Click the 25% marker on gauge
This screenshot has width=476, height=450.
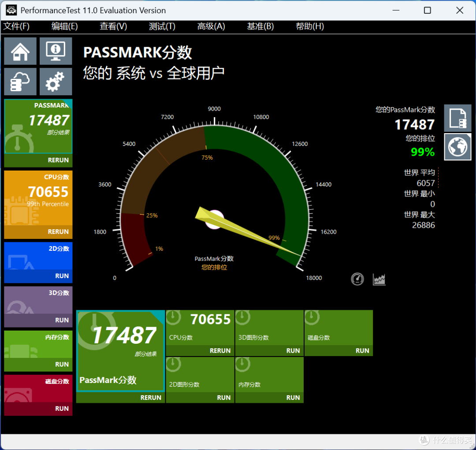[x=152, y=216]
